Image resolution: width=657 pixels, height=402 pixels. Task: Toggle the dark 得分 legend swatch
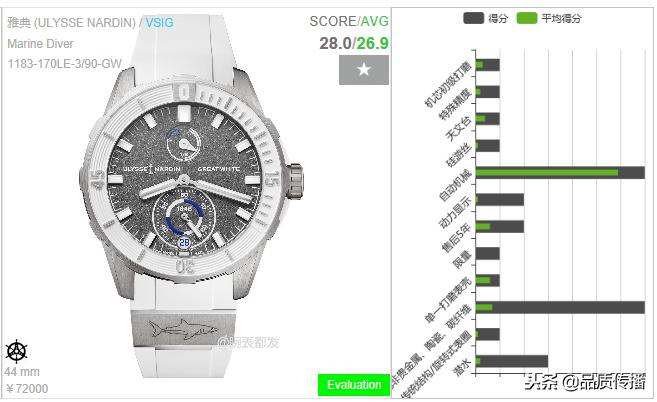(x=473, y=18)
